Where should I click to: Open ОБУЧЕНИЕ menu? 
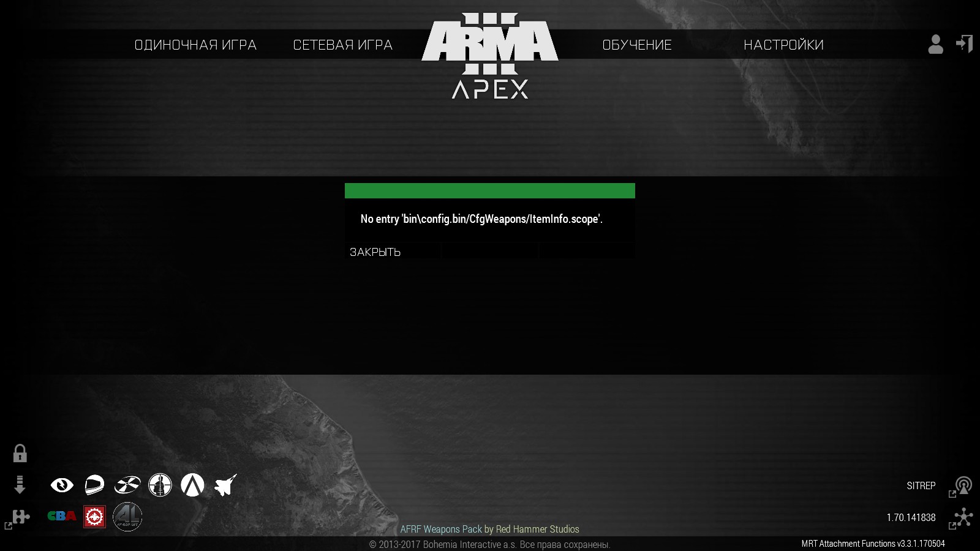637,45
